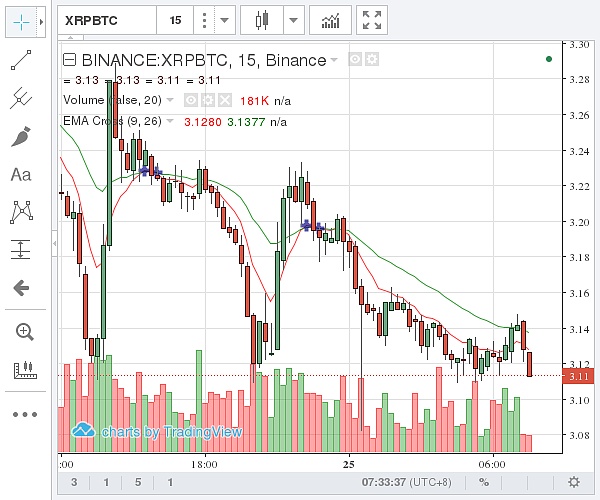Click the 25 date axis label
Image resolution: width=600 pixels, height=500 pixels.
(x=349, y=464)
